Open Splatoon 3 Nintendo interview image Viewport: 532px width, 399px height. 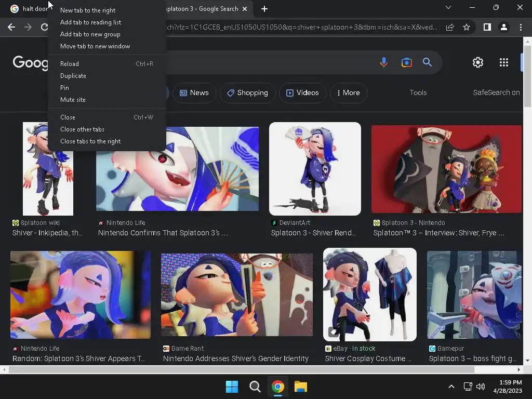[x=446, y=169]
